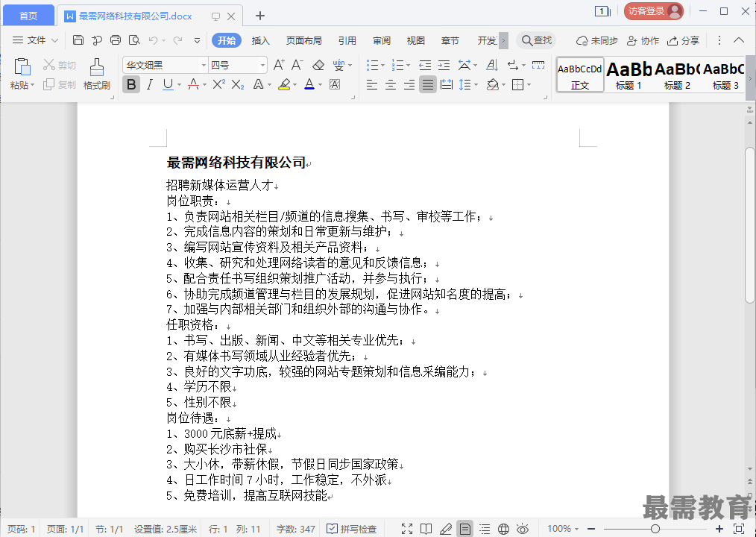The height and width of the screenshot is (537, 756).
Task: Open quick access toolbar customize arrow
Action: click(x=197, y=40)
